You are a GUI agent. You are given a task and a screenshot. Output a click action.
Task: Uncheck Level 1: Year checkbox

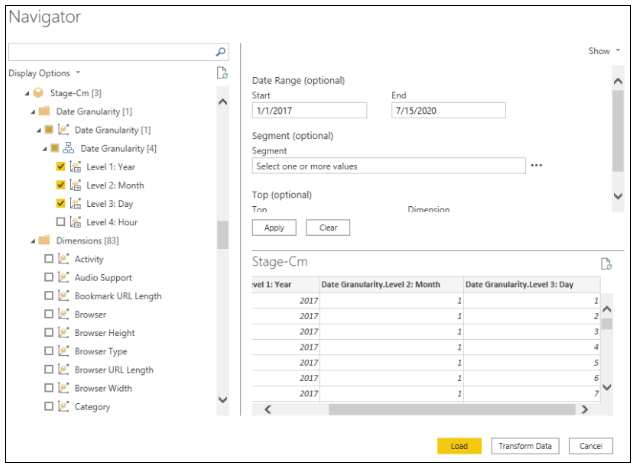[61, 167]
